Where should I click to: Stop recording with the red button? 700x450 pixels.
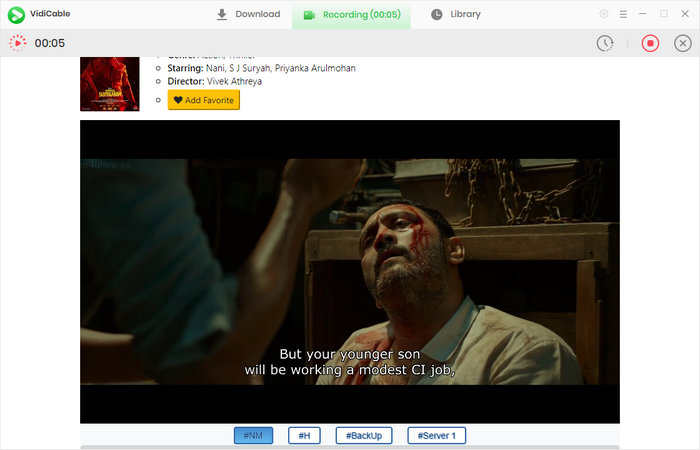(650, 43)
